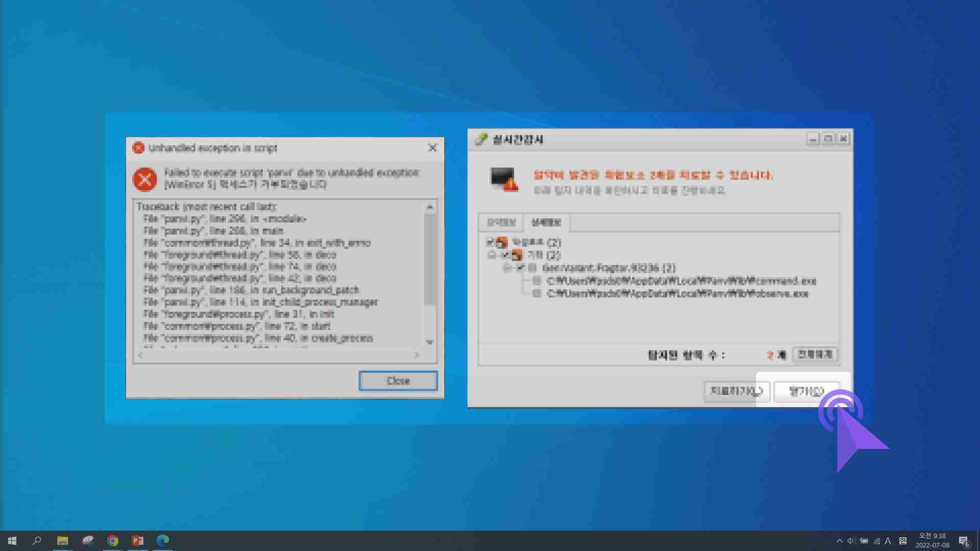Screen dimensions: 980x551
Task: Select Gen:Variant.Fragtor.93236 (2) tree row
Action: pyautogui.click(x=608, y=268)
